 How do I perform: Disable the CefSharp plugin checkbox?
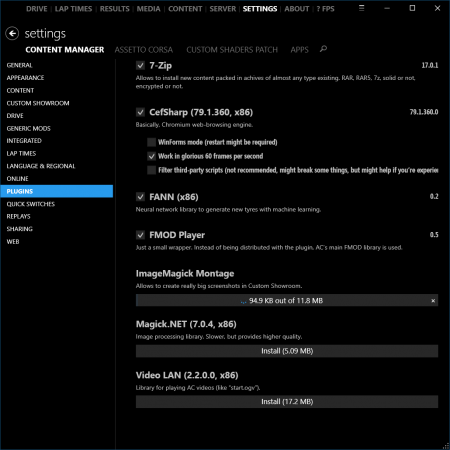point(140,112)
